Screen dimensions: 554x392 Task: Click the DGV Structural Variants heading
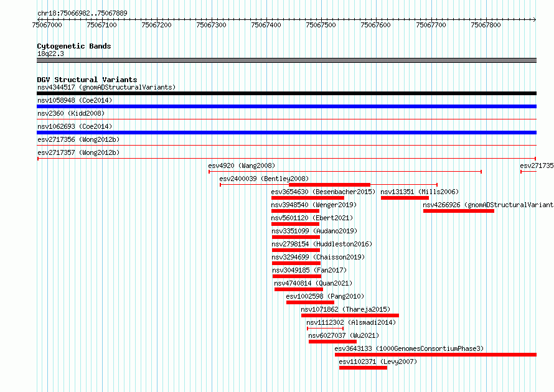[87, 80]
